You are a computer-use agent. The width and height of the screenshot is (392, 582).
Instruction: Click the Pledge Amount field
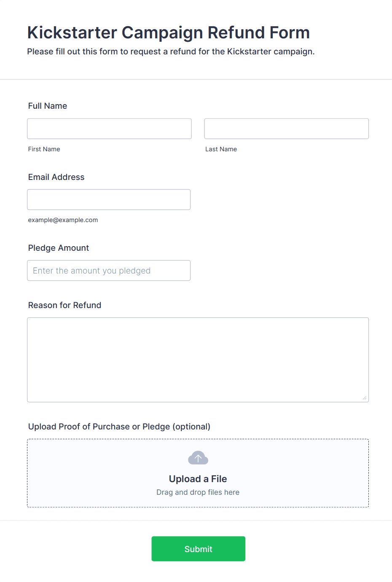pyautogui.click(x=109, y=271)
